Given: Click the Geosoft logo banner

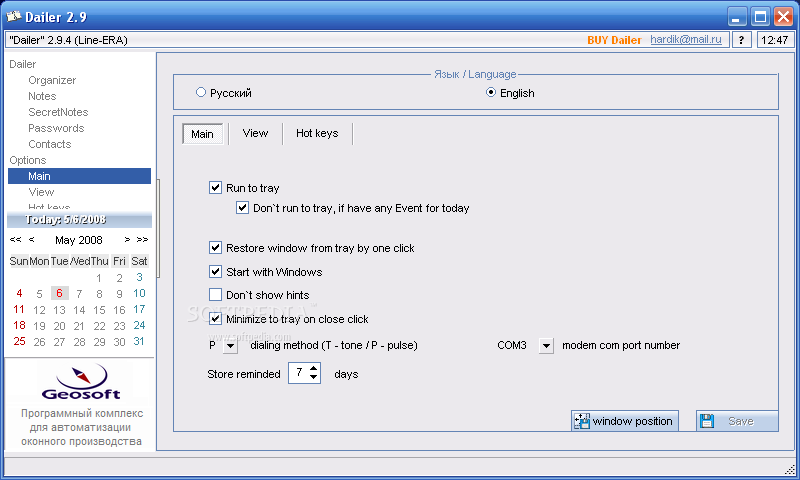Looking at the screenshot, I should click(81, 382).
